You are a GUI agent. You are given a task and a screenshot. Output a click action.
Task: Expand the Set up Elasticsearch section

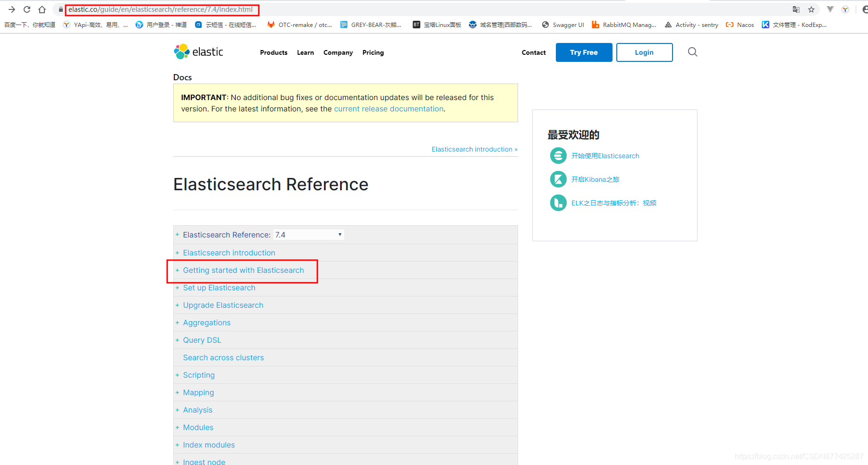tap(178, 287)
